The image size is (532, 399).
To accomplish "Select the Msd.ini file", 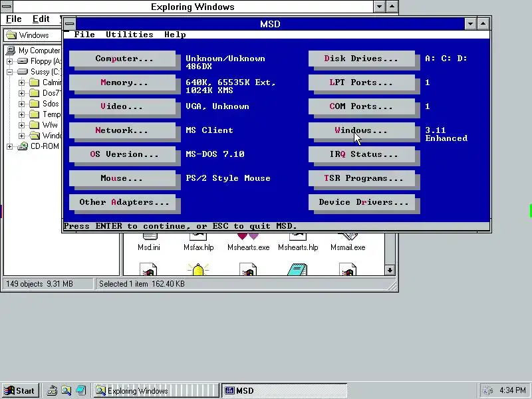I will coord(149,243).
